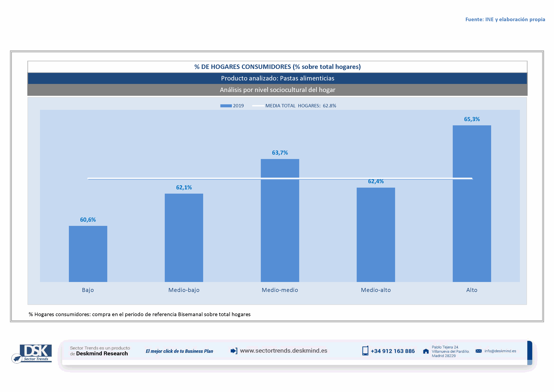Click the 2019 blue legend swatch

tap(226, 106)
